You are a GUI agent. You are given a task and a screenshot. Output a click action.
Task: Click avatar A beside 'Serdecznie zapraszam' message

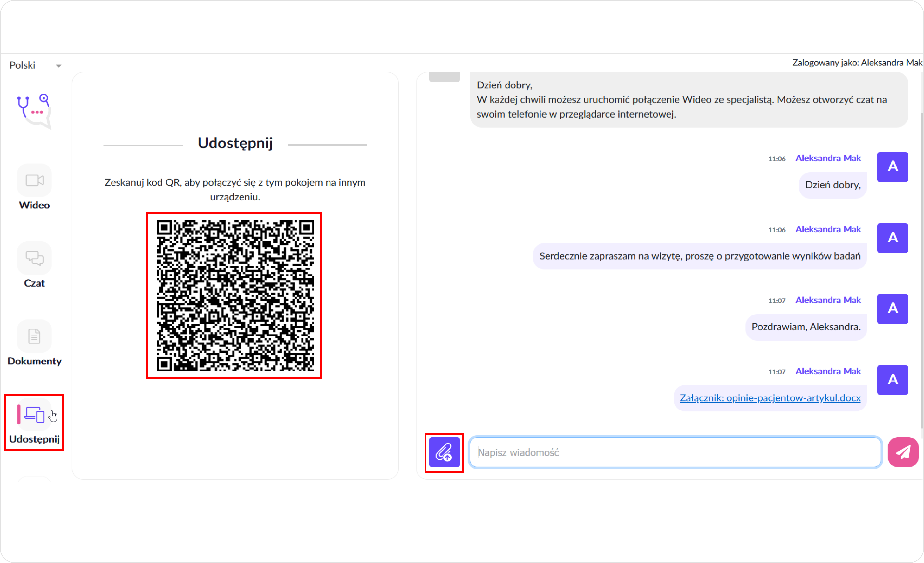click(x=893, y=238)
